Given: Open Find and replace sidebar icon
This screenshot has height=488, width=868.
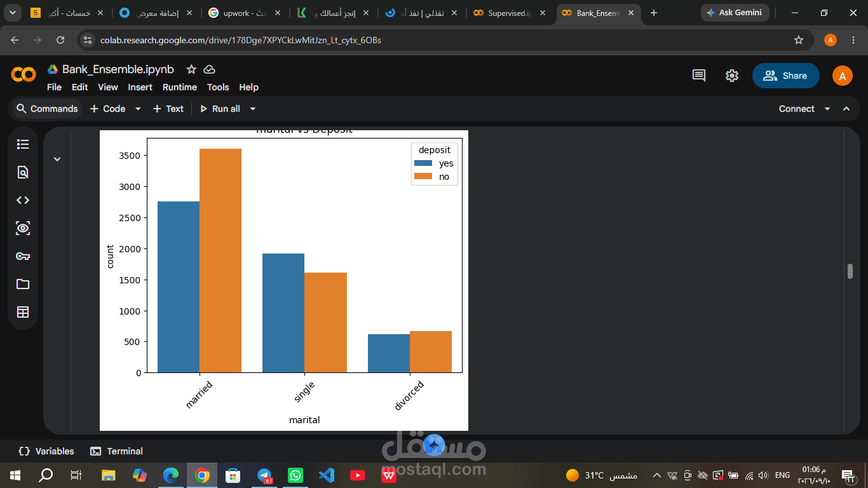Looking at the screenshot, I should click(23, 172).
